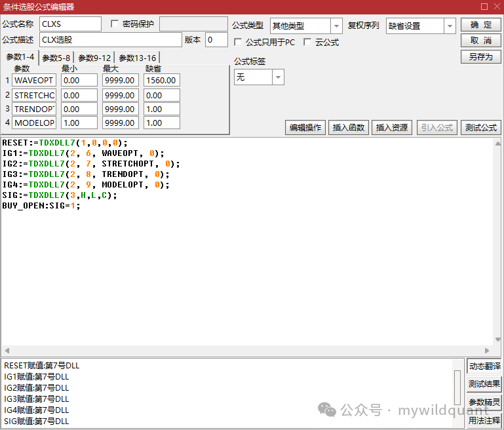Screen dimensions: 504x430
Task: Click the 确定 confirm button
Action: click(480, 25)
